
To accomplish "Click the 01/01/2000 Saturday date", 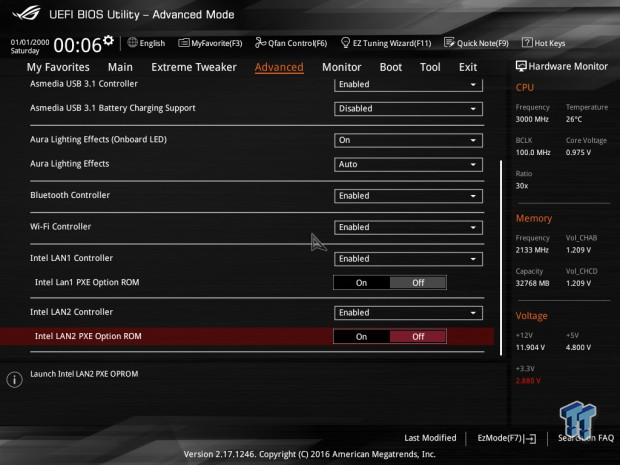I will click(30, 46).
